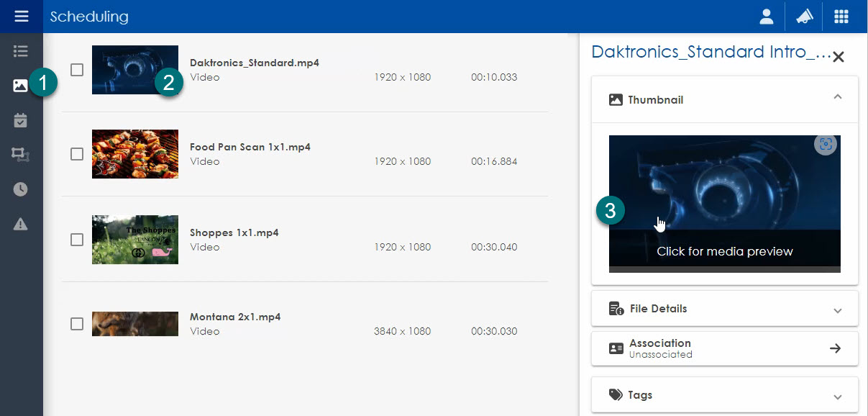This screenshot has width=868, height=416.
Task: Click the thumbnail to preview the media
Action: (x=724, y=204)
